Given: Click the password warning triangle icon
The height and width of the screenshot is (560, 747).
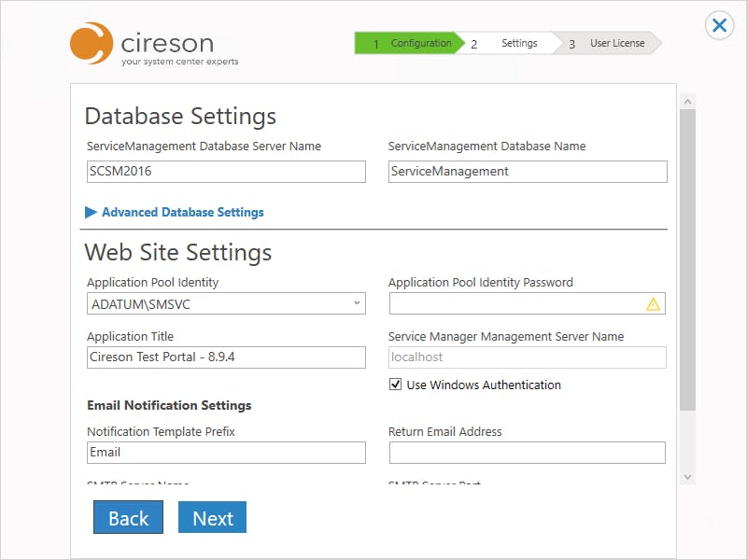Looking at the screenshot, I should pyautogui.click(x=653, y=304).
